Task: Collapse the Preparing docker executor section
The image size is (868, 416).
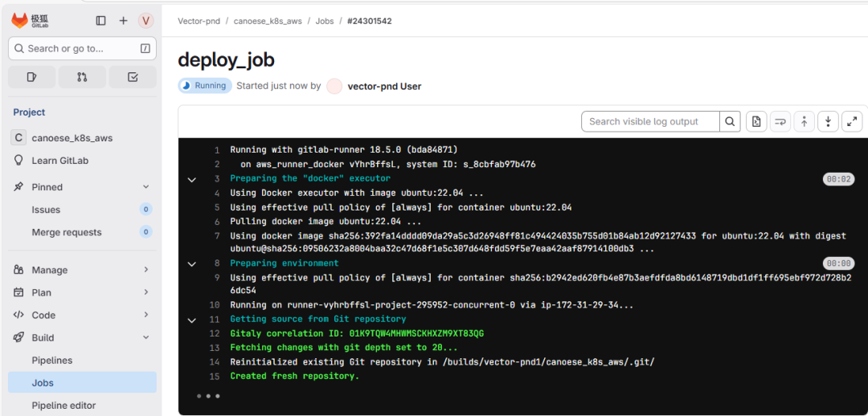Action: pos(191,179)
